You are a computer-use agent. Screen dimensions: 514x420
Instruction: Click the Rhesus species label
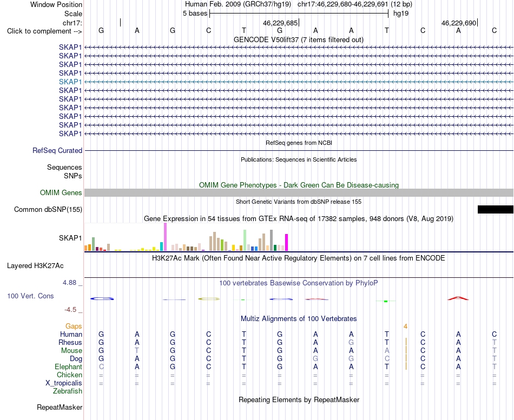click(x=70, y=342)
